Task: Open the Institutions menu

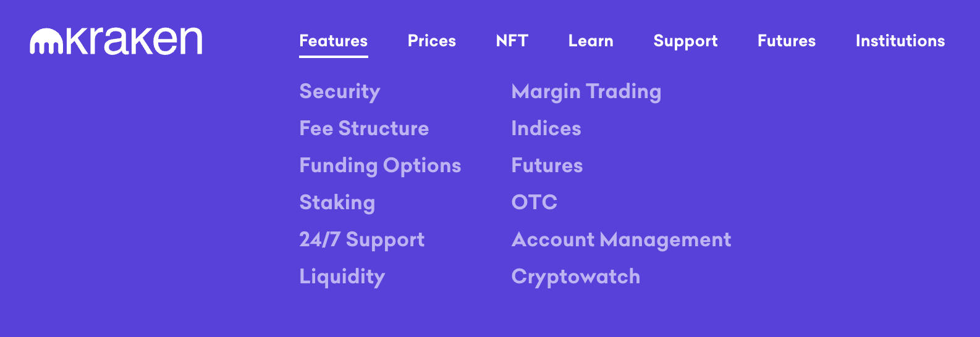Action: (900, 41)
